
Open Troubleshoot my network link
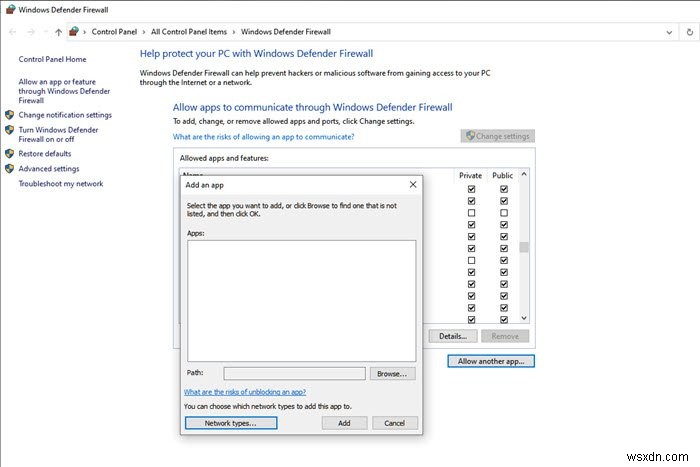pyautogui.click(x=61, y=183)
